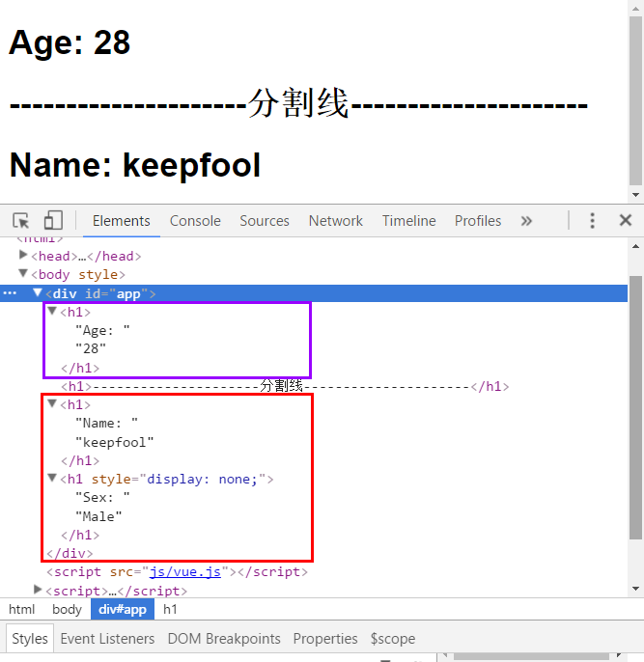Viewport: 644px width, 662px height.
Task: Click html in the breadcrumb bar
Action: tap(21, 609)
